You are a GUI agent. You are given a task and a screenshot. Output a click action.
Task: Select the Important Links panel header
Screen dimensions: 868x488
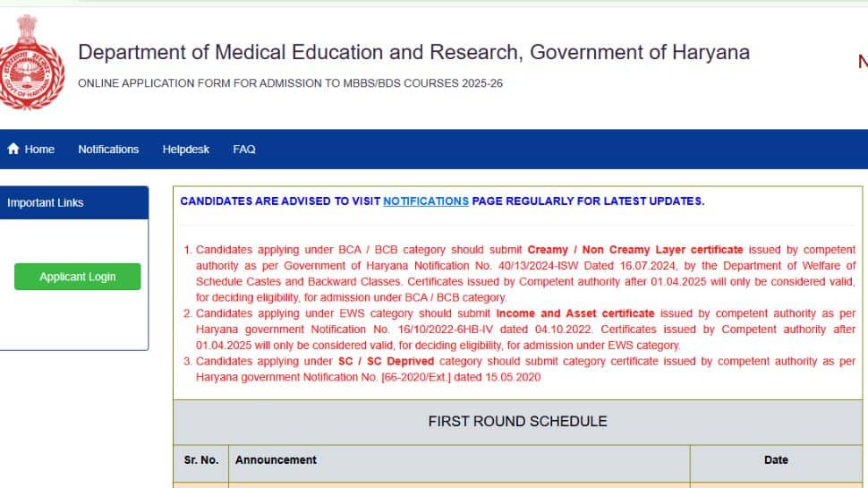click(x=74, y=202)
